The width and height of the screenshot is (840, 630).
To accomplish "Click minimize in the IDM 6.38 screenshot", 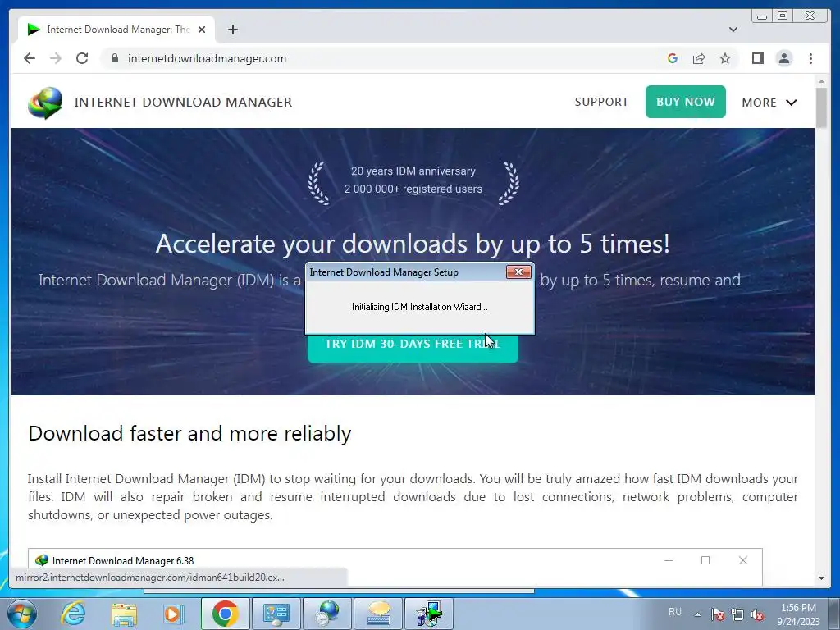I will (669, 560).
